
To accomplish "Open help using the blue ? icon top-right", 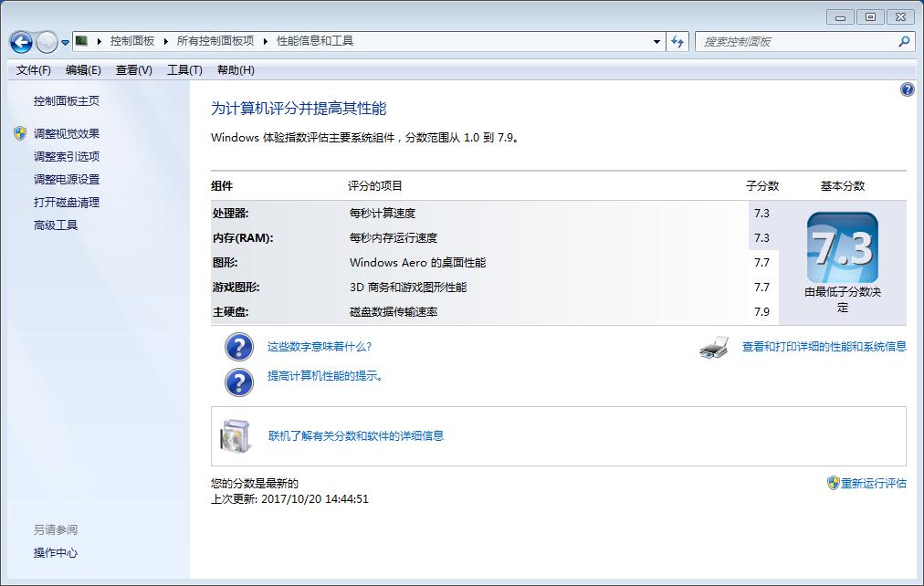I will tap(907, 89).
